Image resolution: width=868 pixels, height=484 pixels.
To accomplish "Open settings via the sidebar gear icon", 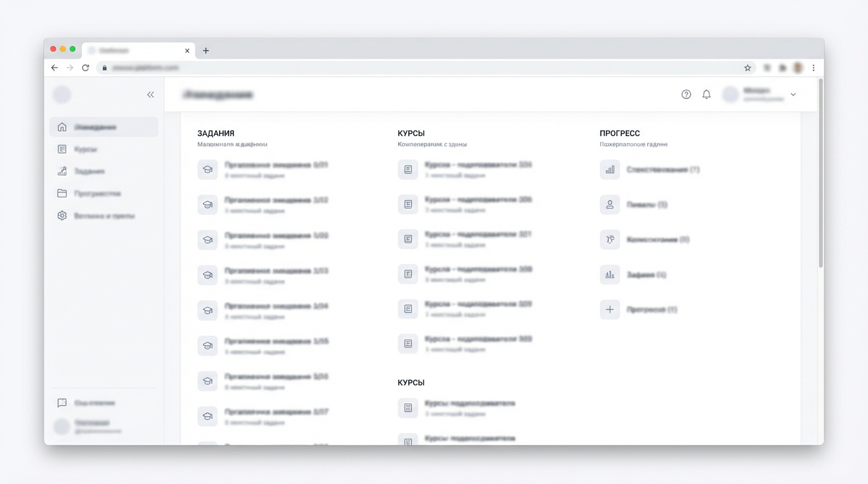I will pos(62,216).
